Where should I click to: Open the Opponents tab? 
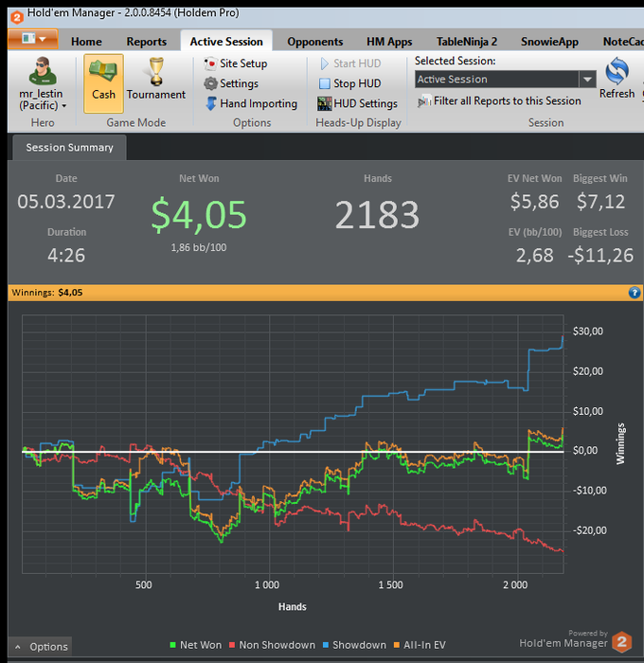click(315, 42)
